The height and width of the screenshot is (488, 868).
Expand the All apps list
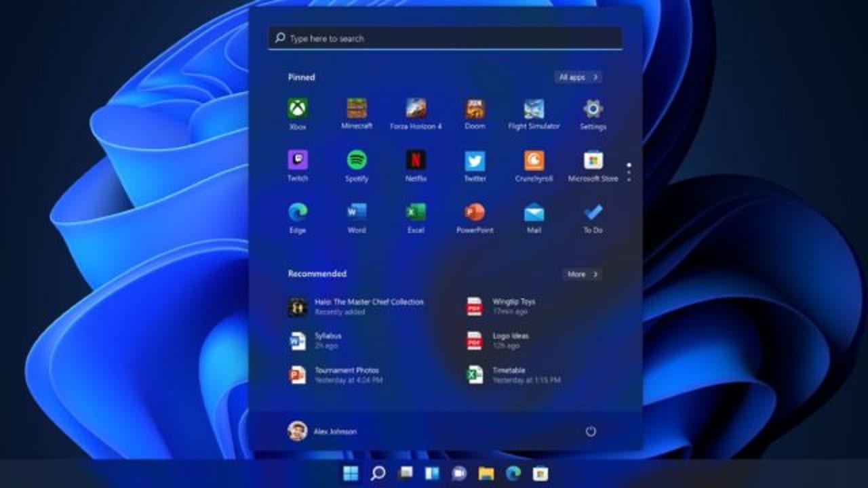click(x=578, y=77)
